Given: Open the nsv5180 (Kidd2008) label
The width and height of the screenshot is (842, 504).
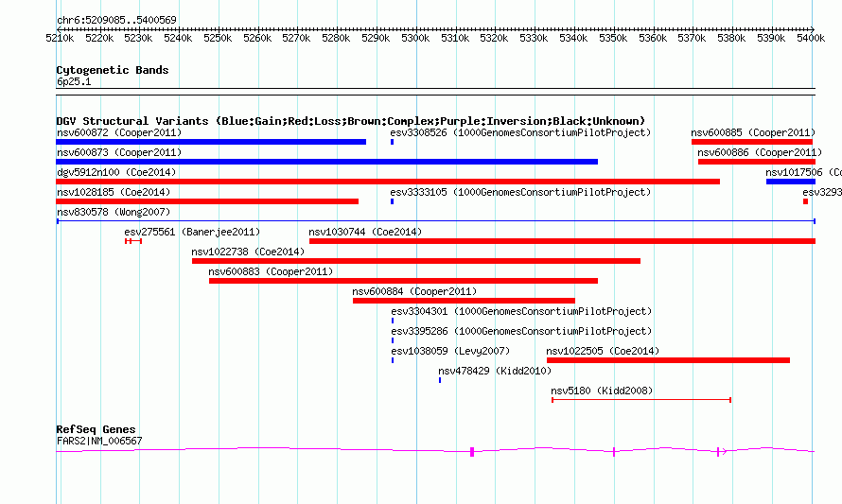Looking at the screenshot, I should tap(602, 391).
